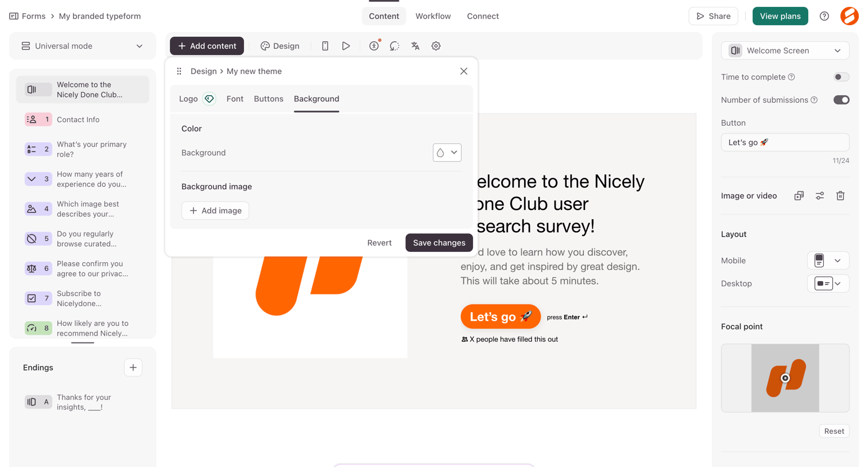Select question 2 multiple choice icon
The width and height of the screenshot is (868, 467).
(x=38, y=149)
